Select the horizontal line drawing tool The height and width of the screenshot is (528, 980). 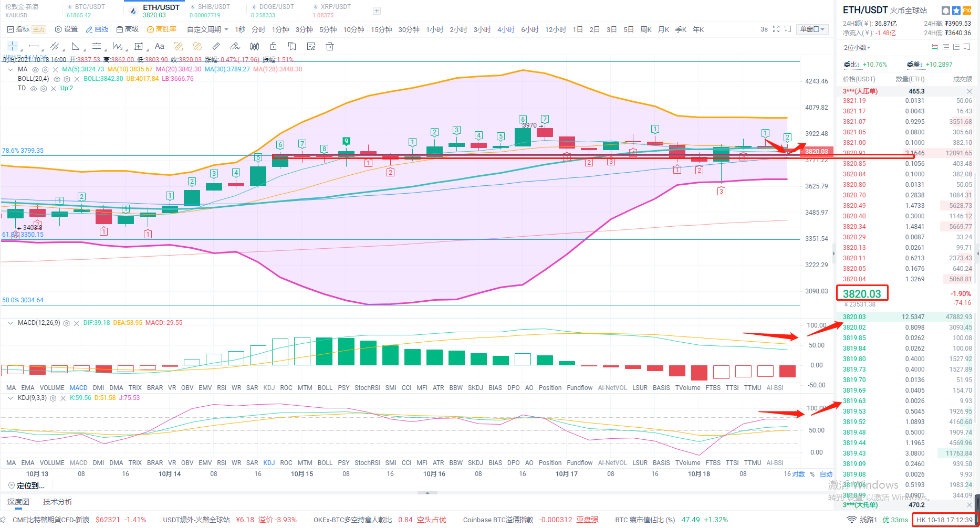pos(34,46)
